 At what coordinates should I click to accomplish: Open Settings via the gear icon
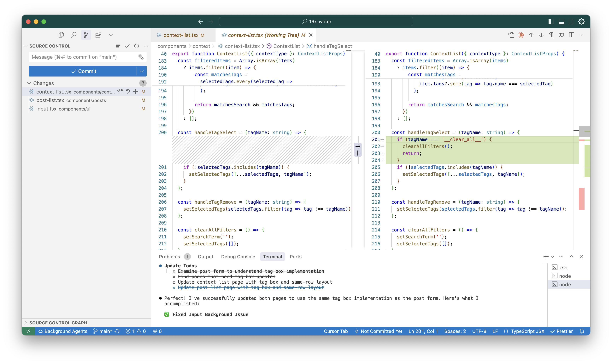(x=581, y=22)
